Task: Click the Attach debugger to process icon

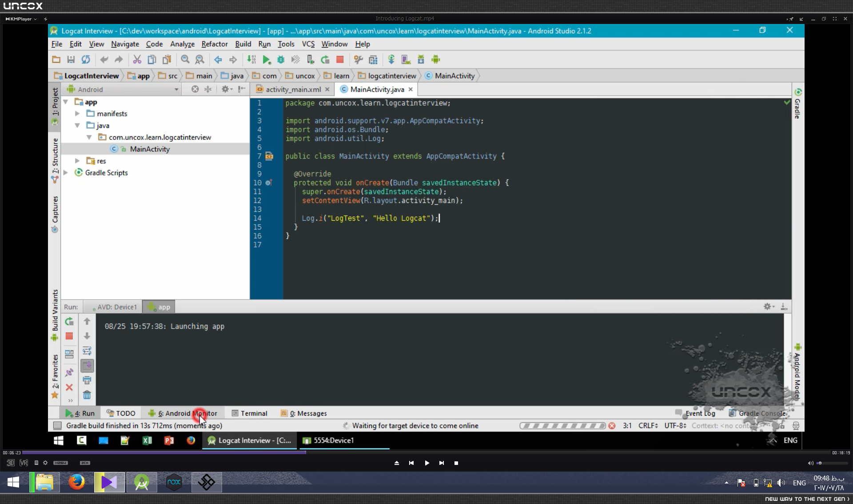Action: (x=311, y=60)
